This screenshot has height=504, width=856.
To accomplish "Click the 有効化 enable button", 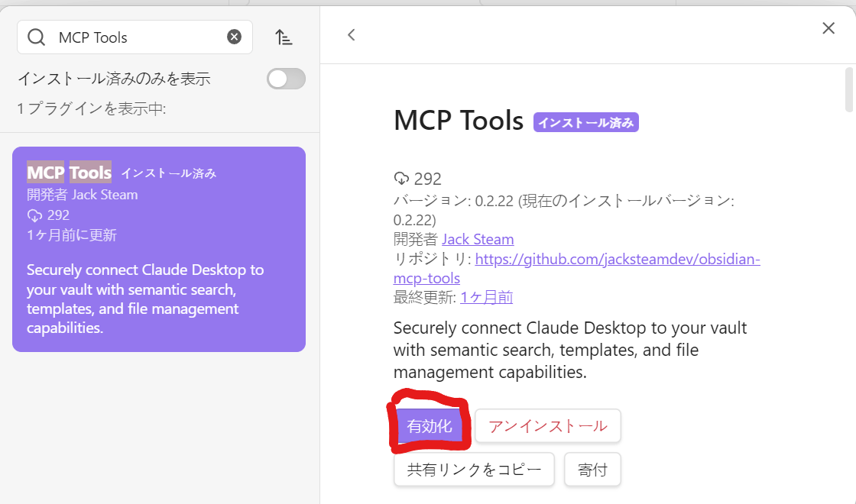I will [429, 426].
